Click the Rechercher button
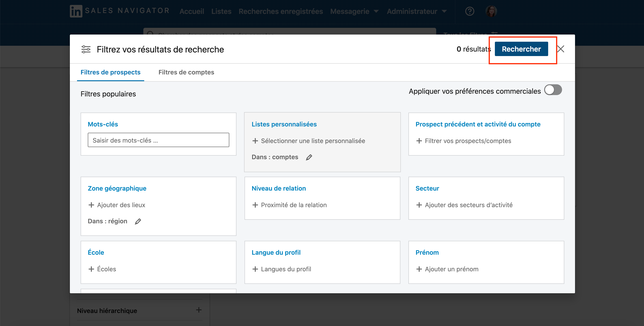Viewport: 644px width, 326px height. (521, 49)
